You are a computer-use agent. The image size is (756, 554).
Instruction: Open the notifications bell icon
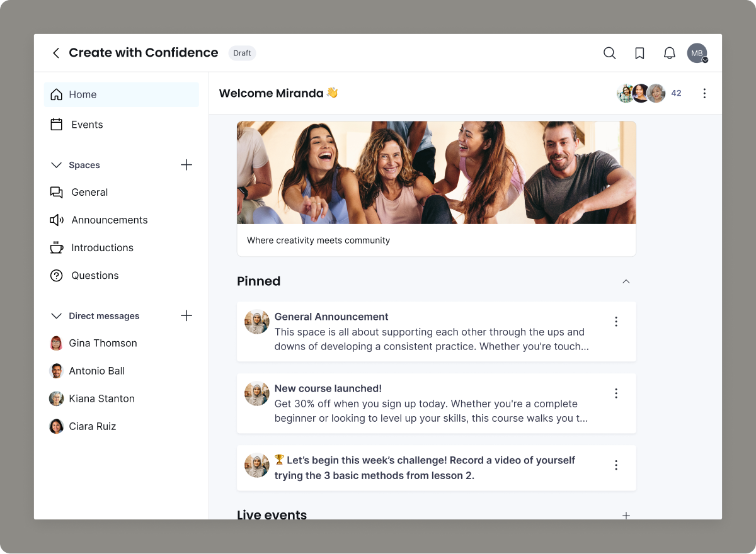pyautogui.click(x=670, y=53)
